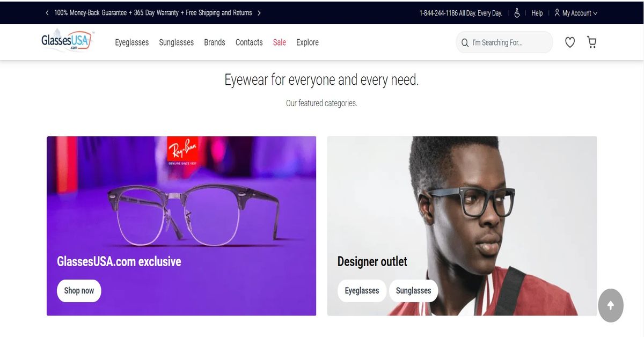644x337 pixels.
Task: Click the accessibility wheelchair icon
Action: point(517,13)
